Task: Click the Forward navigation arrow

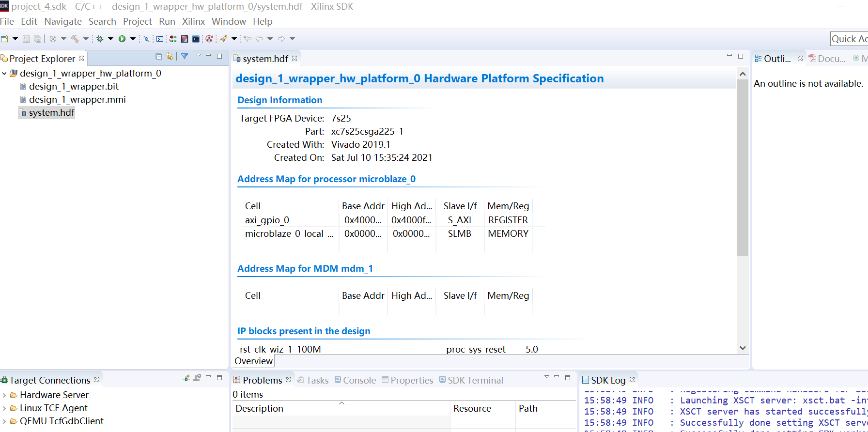Action: pyautogui.click(x=281, y=39)
